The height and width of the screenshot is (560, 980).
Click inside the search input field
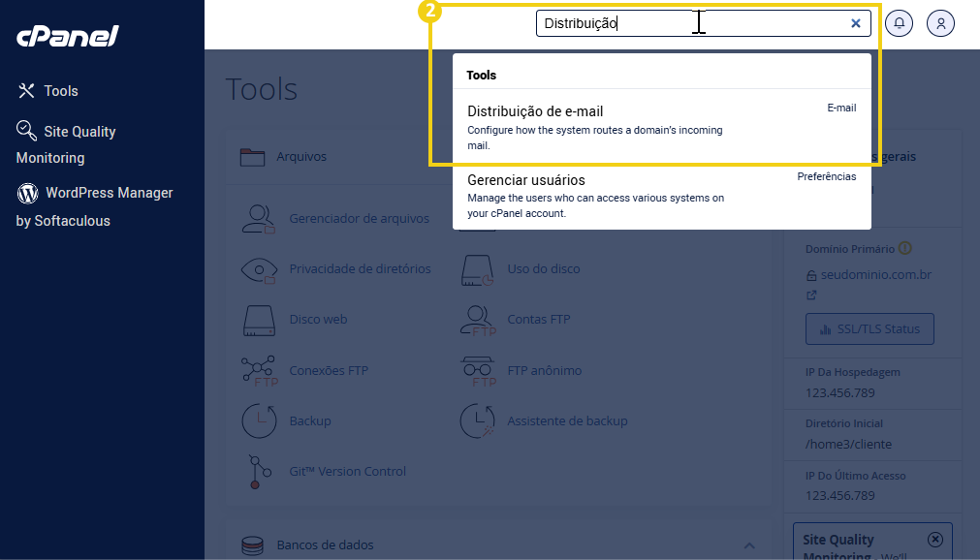679,23
